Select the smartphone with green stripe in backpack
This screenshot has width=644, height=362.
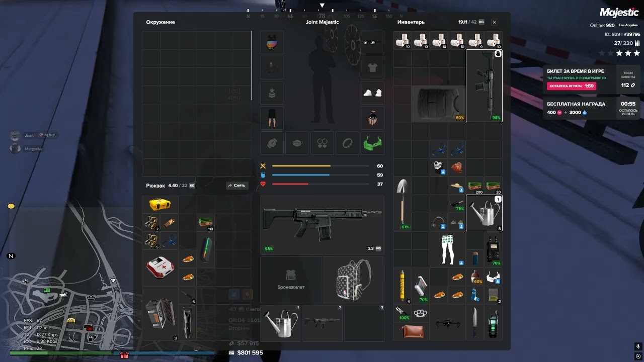(205, 250)
